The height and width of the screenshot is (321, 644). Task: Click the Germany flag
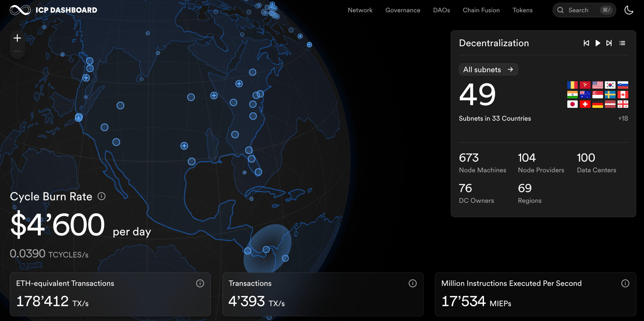[x=597, y=104]
